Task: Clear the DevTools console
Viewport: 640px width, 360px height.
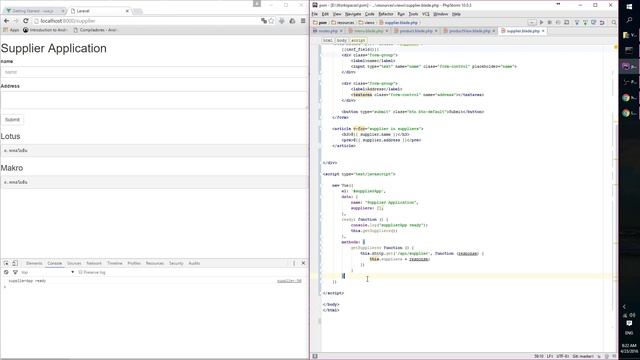Action: 6,272
